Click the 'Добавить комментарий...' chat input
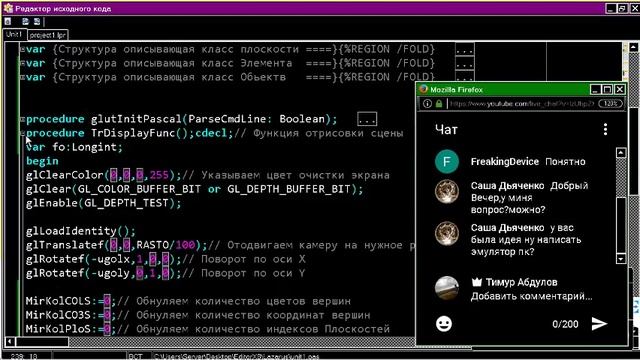 [x=531, y=296]
